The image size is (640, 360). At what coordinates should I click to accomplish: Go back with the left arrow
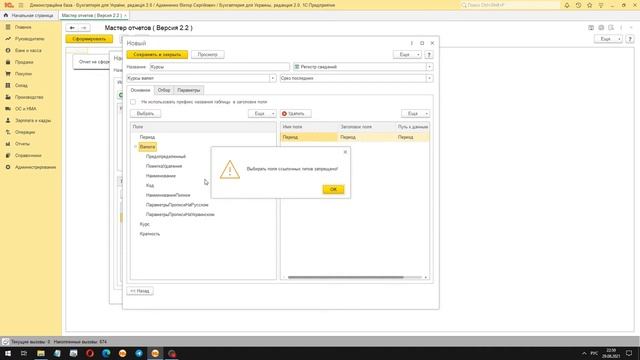(x=72, y=28)
